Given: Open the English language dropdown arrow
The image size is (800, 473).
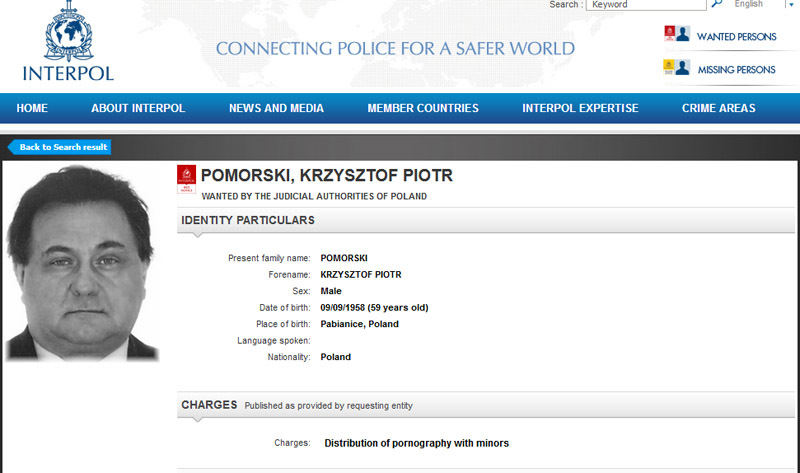Looking at the screenshot, I should [x=791, y=5].
